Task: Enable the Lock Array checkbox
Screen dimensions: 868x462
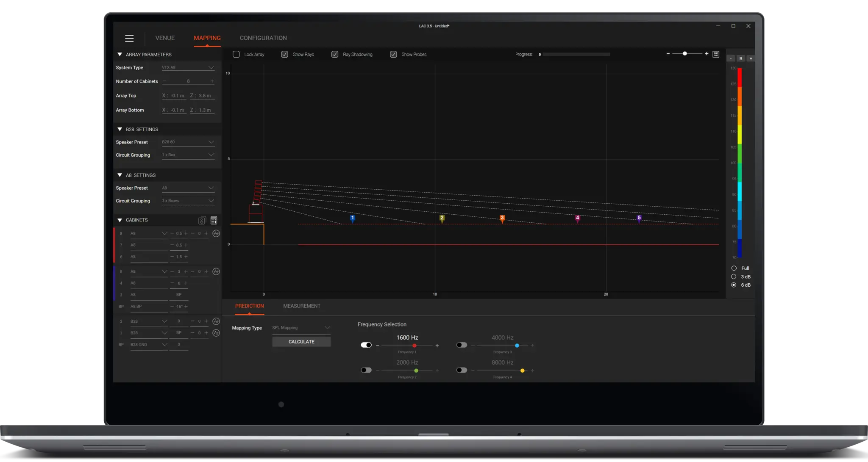Action: (x=236, y=54)
